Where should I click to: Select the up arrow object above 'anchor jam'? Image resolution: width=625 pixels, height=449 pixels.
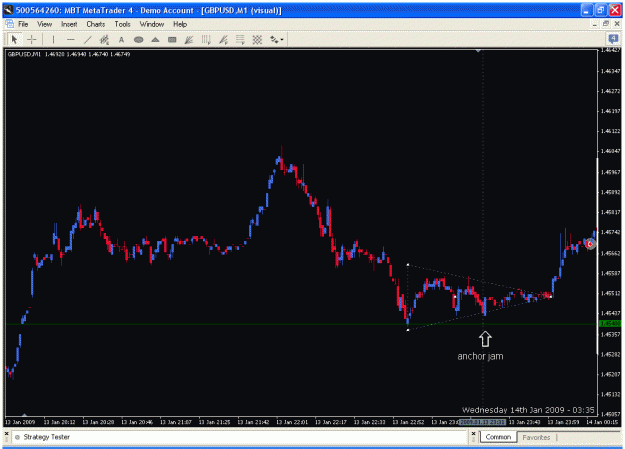tap(485, 339)
